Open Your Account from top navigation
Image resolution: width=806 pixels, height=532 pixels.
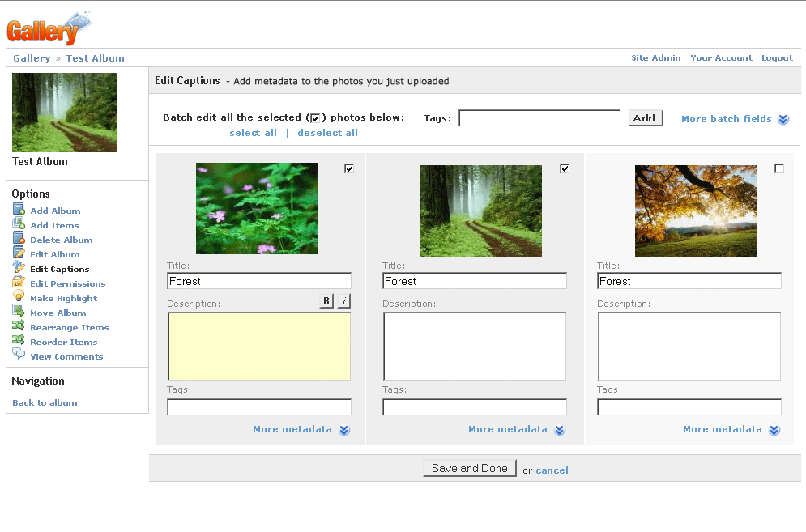click(721, 58)
